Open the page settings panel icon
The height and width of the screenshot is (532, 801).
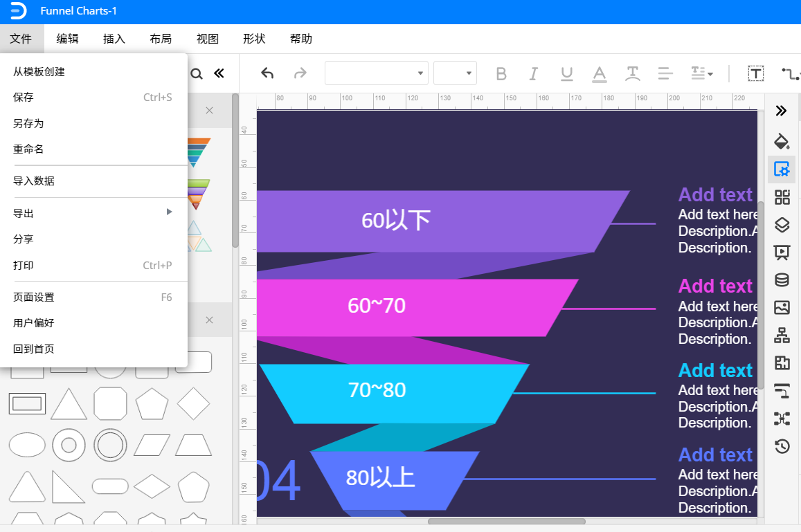(782, 169)
